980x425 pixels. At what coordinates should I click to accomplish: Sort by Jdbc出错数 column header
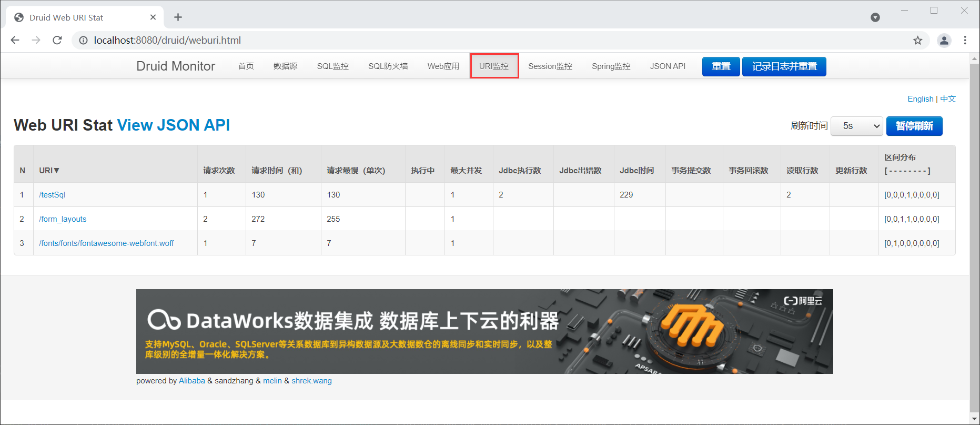pos(581,171)
